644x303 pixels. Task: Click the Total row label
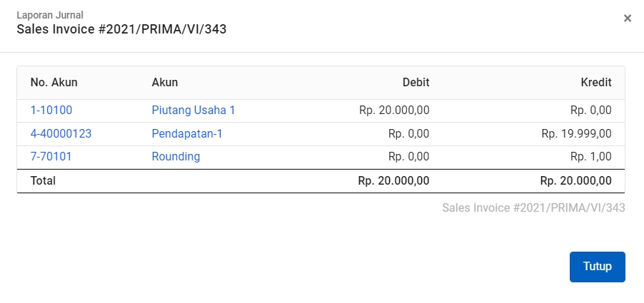tap(43, 181)
